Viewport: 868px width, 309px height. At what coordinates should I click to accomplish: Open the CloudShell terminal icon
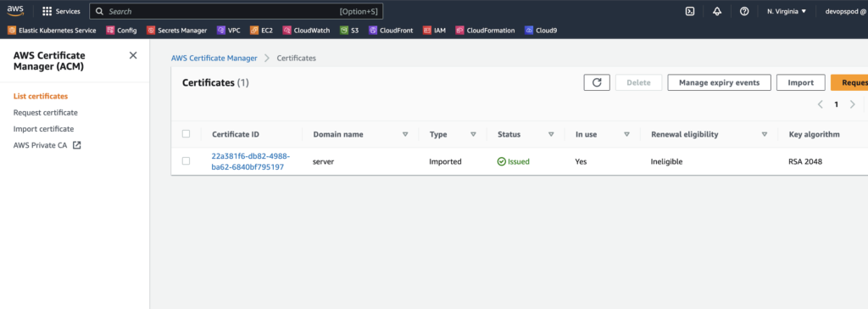(x=690, y=11)
